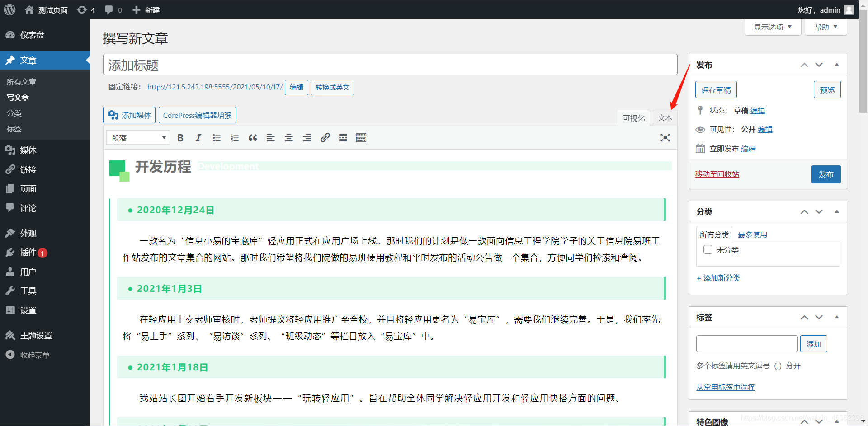This screenshot has height=426, width=868.
Task: Collapse the 发布 panel
Action: 837,65
